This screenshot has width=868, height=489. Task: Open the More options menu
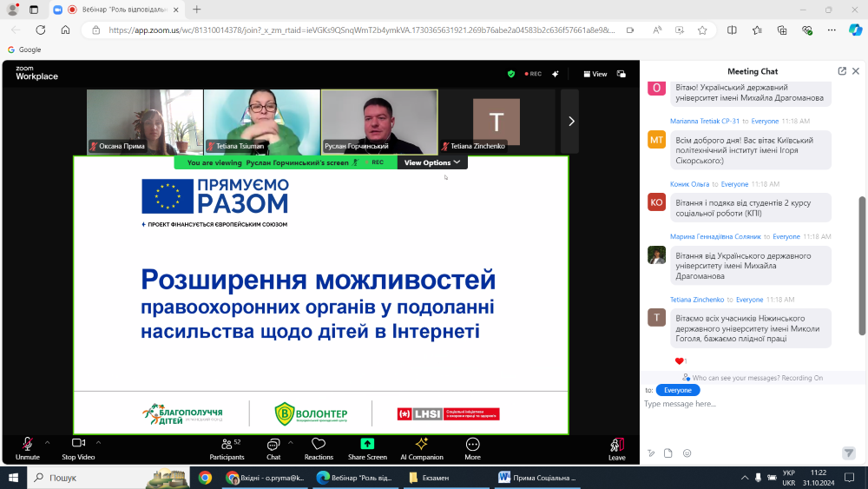pos(472,448)
